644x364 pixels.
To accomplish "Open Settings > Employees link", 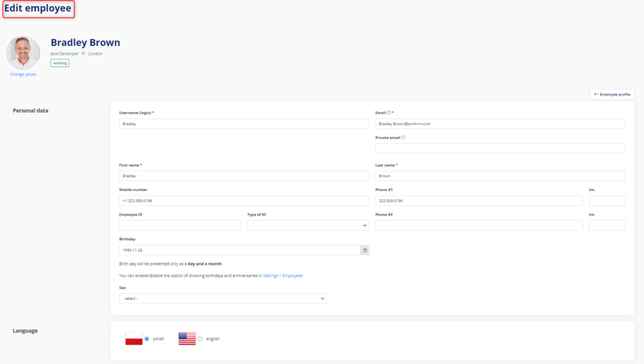I will [x=283, y=275].
